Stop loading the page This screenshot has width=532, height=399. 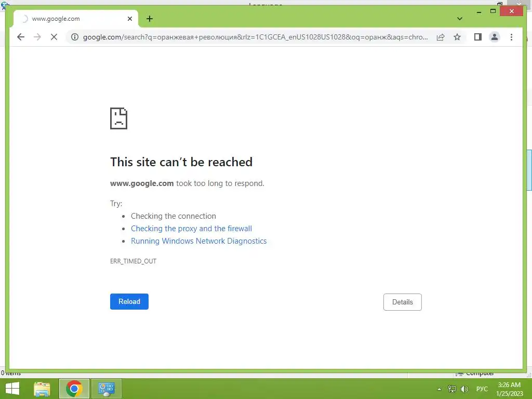tap(54, 37)
